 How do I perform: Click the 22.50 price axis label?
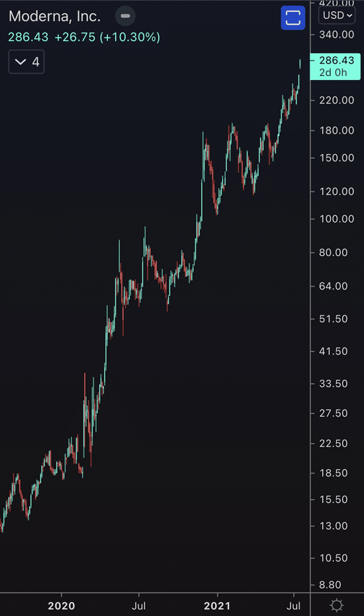click(x=334, y=443)
